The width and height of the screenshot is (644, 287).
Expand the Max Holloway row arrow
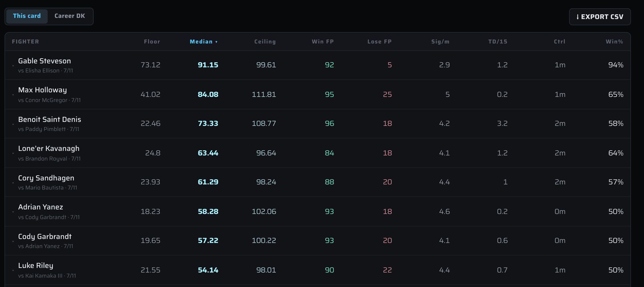tap(13, 95)
